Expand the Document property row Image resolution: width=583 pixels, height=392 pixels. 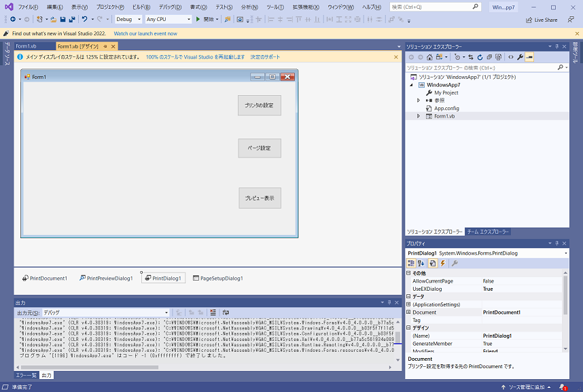(x=408, y=313)
